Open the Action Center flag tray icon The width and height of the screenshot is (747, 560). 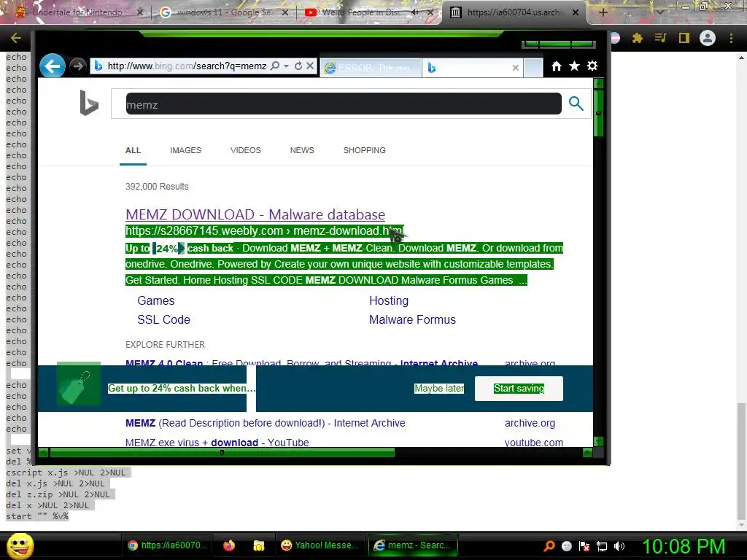(x=584, y=546)
